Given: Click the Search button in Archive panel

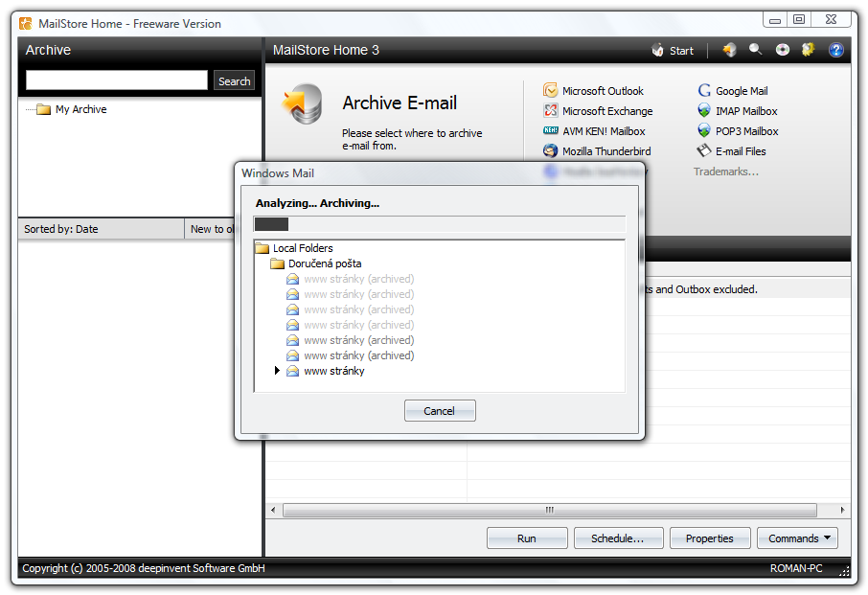Looking at the screenshot, I should [x=234, y=80].
